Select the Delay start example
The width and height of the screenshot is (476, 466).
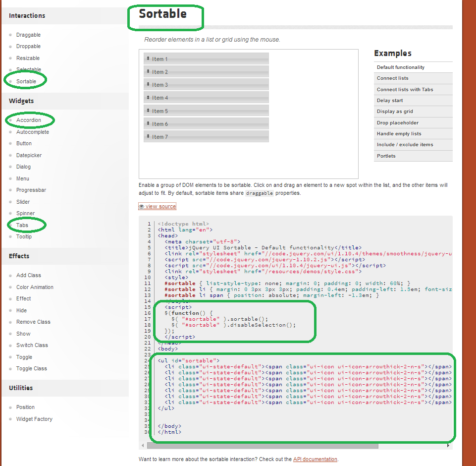[x=390, y=100]
